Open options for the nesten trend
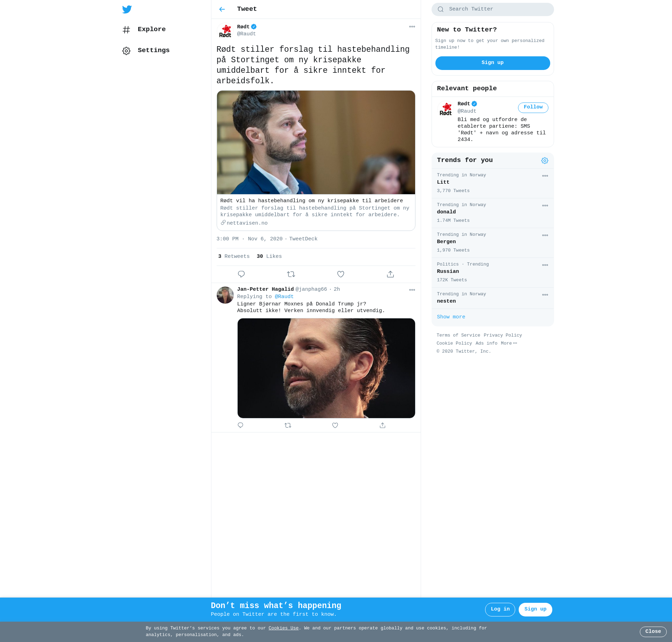The image size is (672, 642). (x=545, y=295)
